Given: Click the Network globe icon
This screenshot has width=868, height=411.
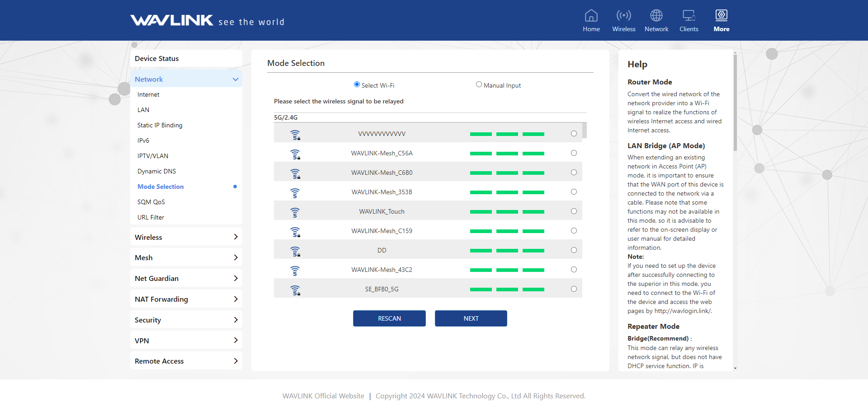Looking at the screenshot, I should (656, 16).
